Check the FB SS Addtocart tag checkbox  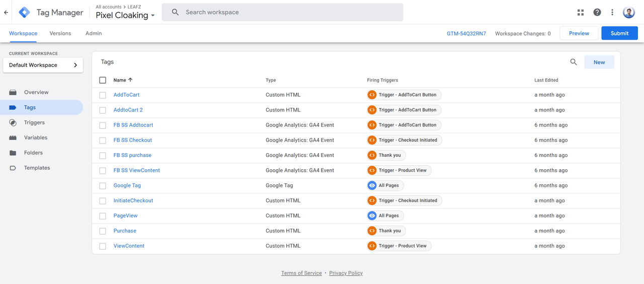103,125
